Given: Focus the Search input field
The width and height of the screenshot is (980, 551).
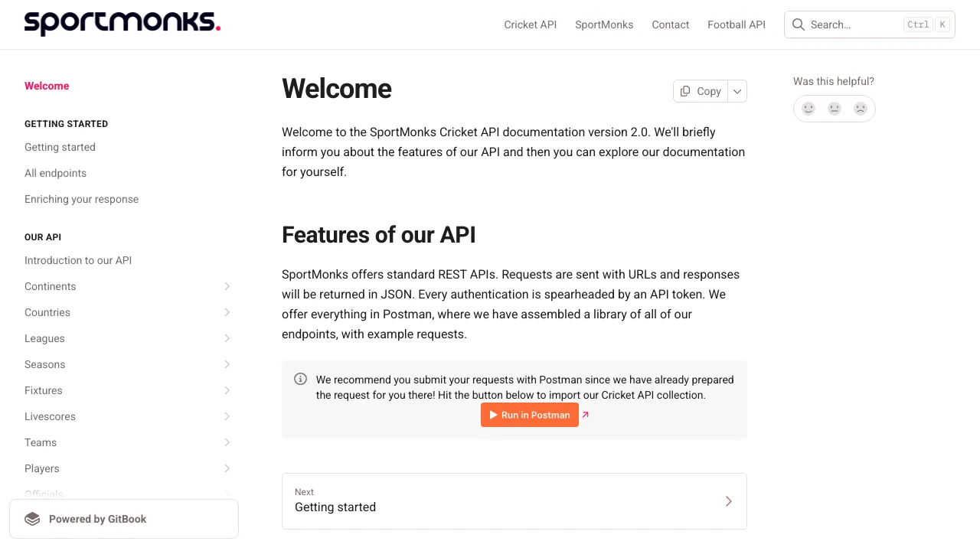Looking at the screenshot, I should tap(870, 24).
